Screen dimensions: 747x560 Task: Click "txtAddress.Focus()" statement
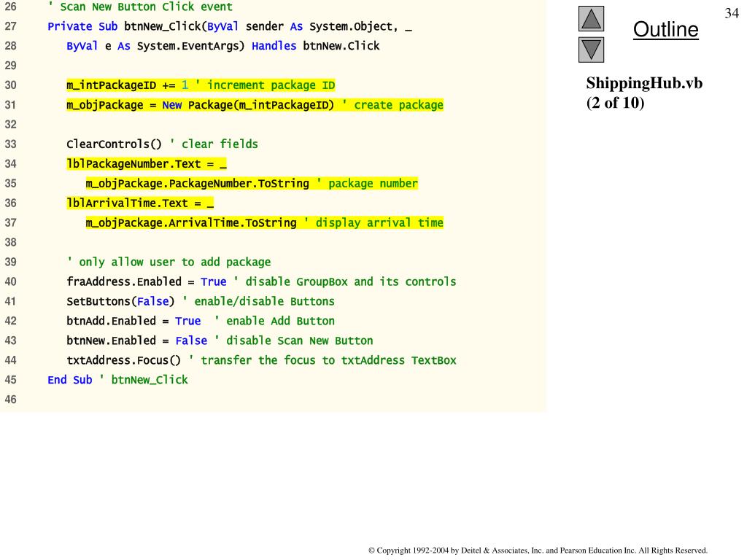click(124, 360)
